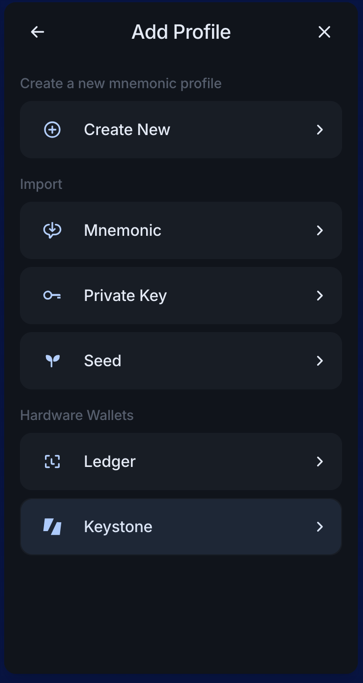Click the Mnemonic import cloud icon
Screen dimensions: 363x683
pos(52,230)
